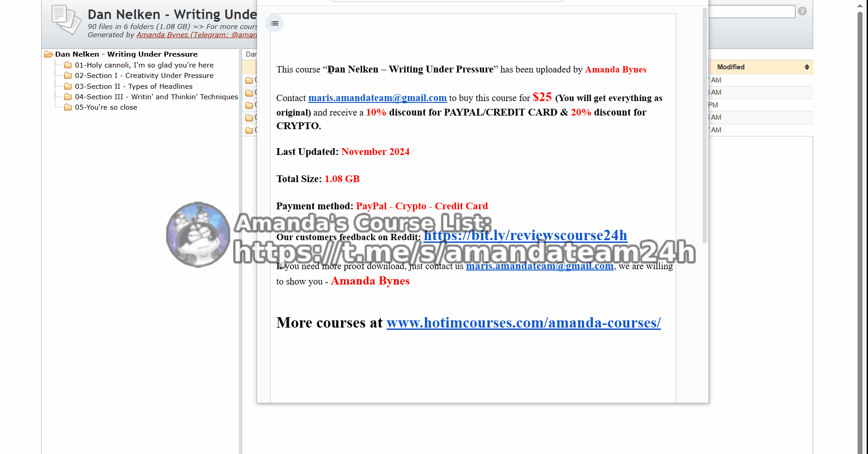868x454 pixels.
Task: Click folder icon of 04-Section III
Action: [x=68, y=97]
